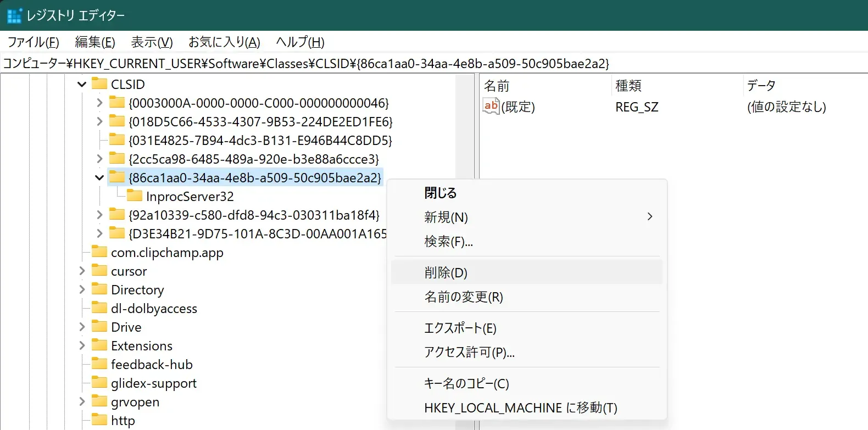Choose 検索(F)... in the context menu

tap(527, 241)
